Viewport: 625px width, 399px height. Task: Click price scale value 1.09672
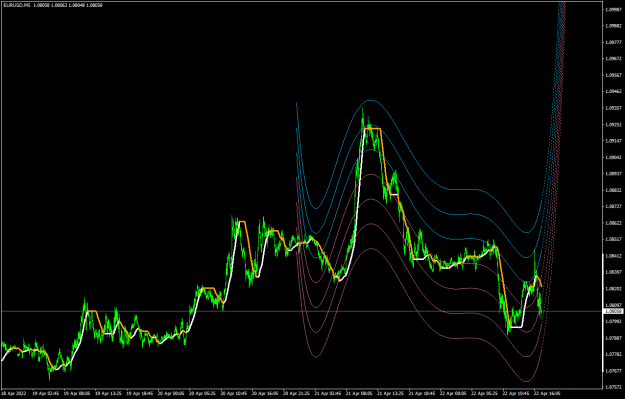point(613,59)
